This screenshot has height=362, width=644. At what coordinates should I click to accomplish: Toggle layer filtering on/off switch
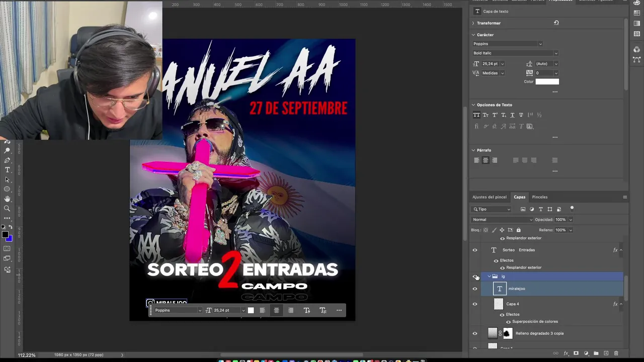click(x=572, y=208)
